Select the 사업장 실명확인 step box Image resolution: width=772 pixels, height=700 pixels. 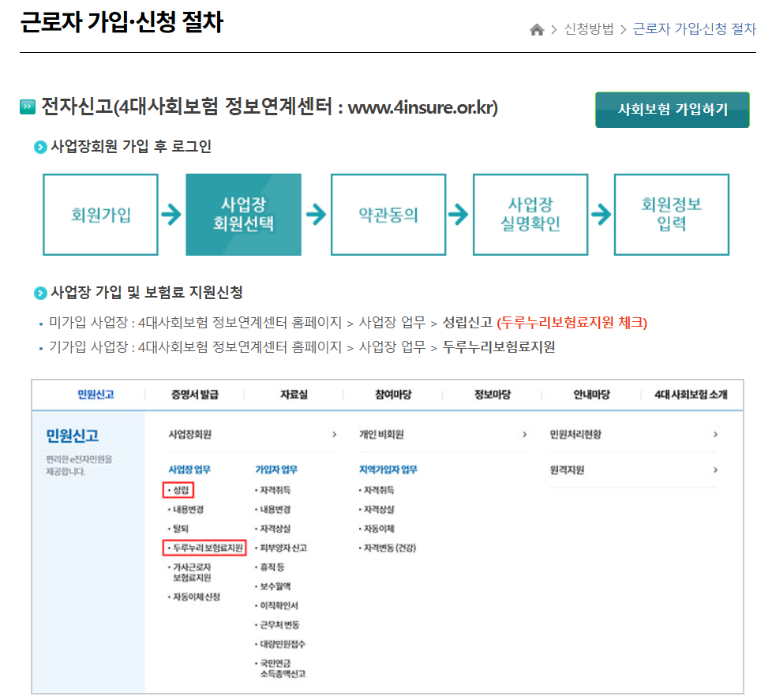(530, 215)
